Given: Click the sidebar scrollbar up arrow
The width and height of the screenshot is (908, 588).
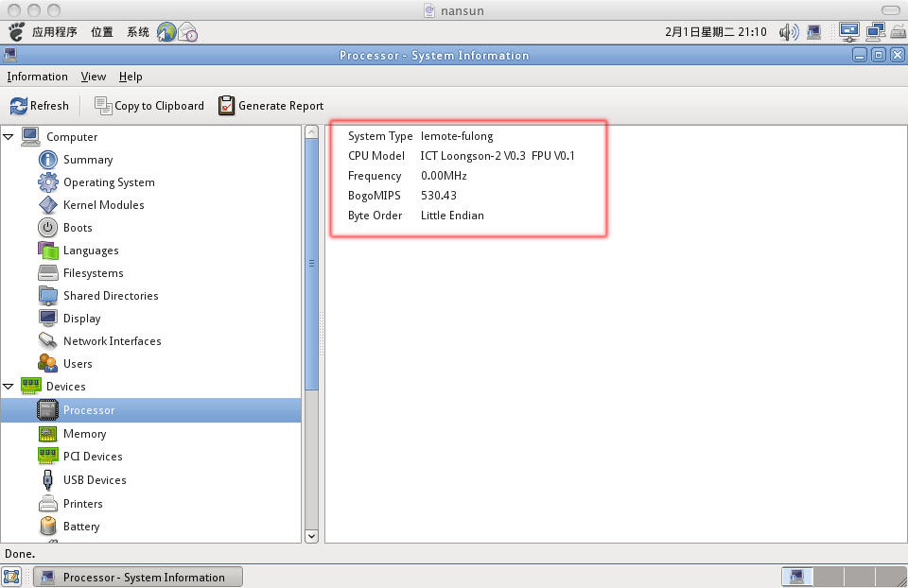Looking at the screenshot, I should tap(311, 132).
